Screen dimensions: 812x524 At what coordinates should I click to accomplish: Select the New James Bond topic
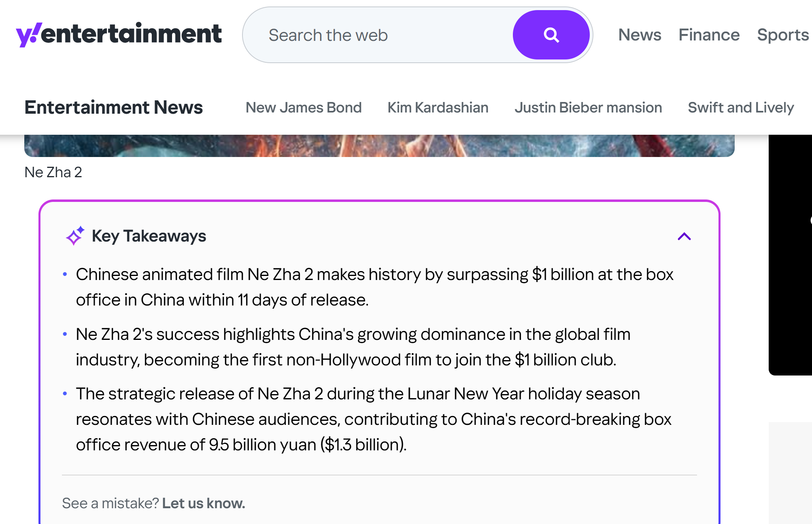[303, 108]
